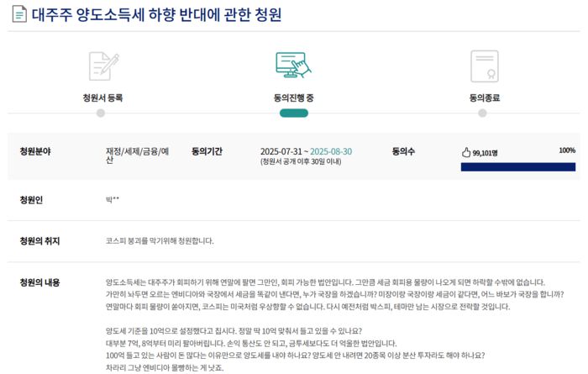The height and width of the screenshot is (374, 588).
Task: Click the thumbs-up consent count icon
Action: 466,153
